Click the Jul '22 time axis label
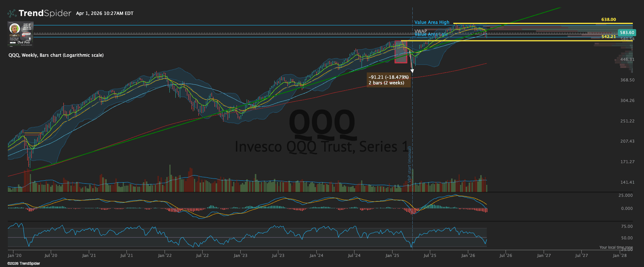This screenshot has height=267, width=644. [x=202, y=255]
